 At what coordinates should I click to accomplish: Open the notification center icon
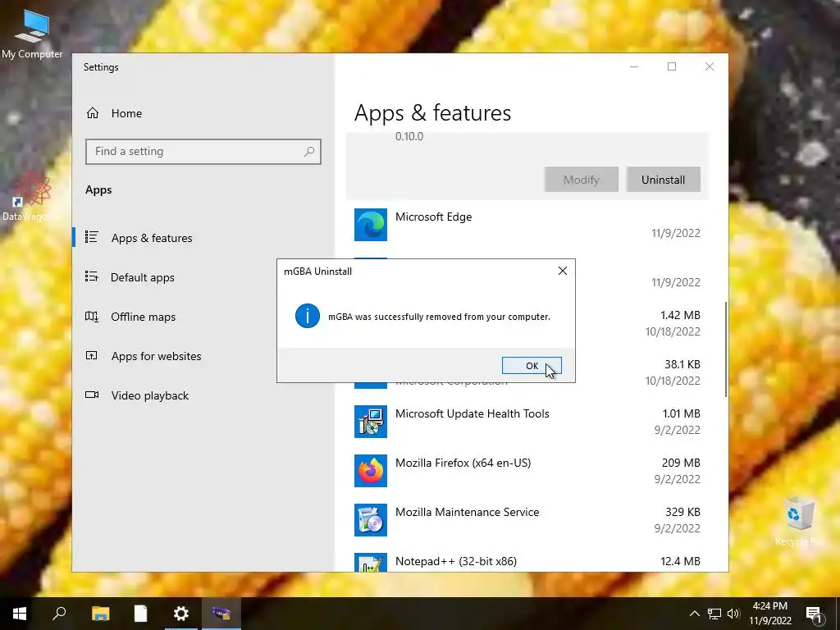[x=814, y=614]
